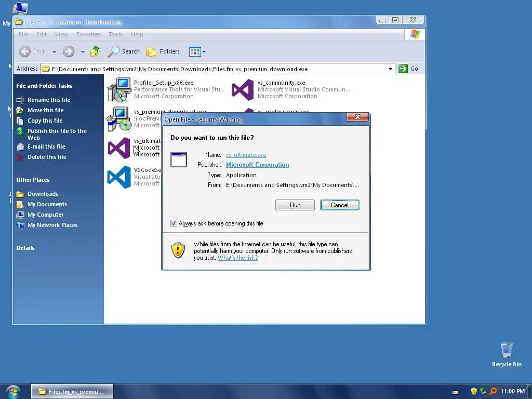Image resolution: width=532 pixels, height=399 pixels.
Task: Click Rename this file task link
Action: [49, 100]
